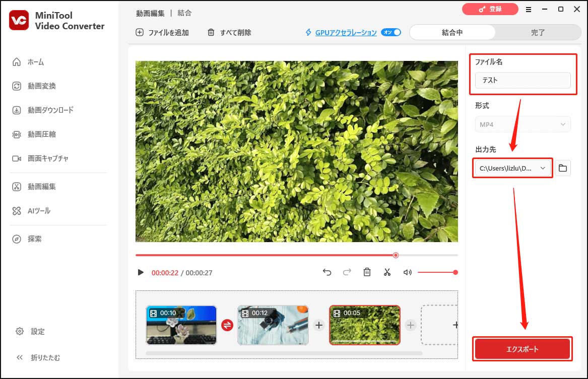The width and height of the screenshot is (588, 379).
Task: Open AIツール in sidebar
Action: point(32,211)
